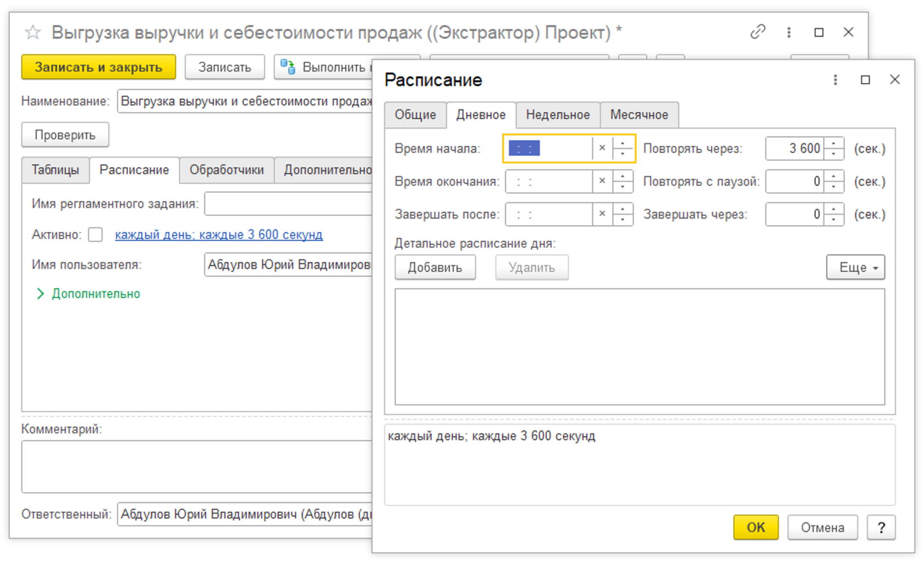Click the disabled Удалить button

[x=532, y=267]
